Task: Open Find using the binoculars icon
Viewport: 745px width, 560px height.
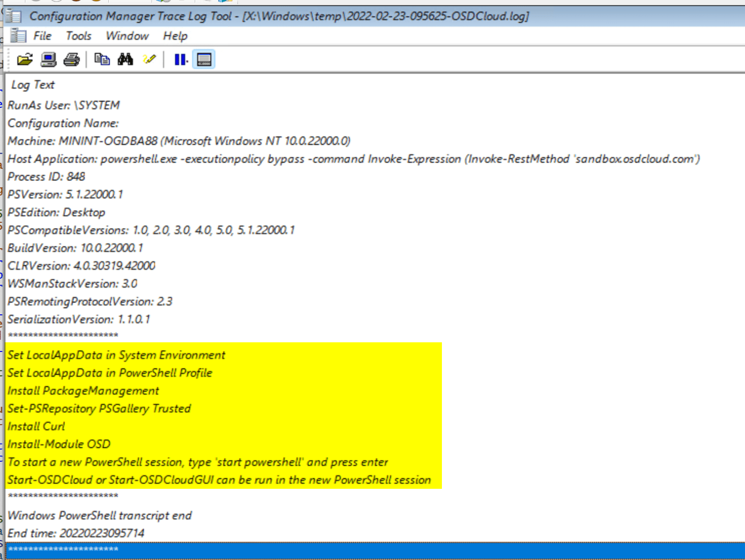Action: 126,59
